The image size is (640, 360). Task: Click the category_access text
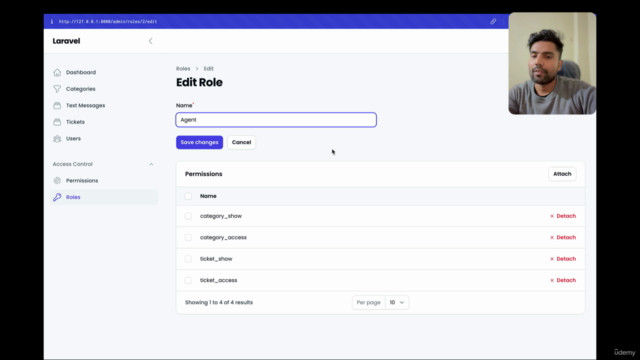tap(223, 238)
